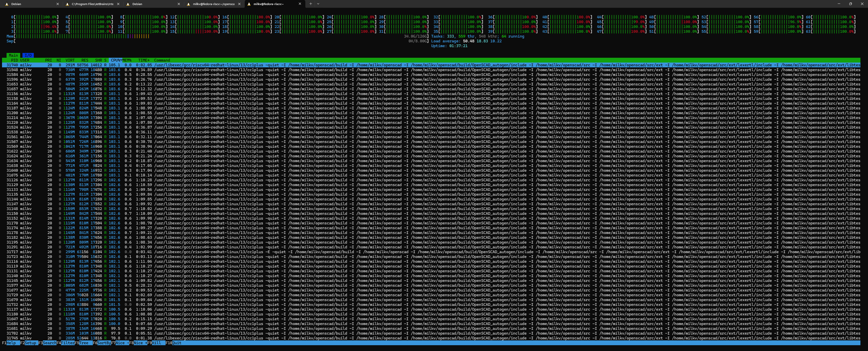Switch to the C:\Program Files\JetBrains tab
The image size is (868, 351).
click(x=92, y=4)
